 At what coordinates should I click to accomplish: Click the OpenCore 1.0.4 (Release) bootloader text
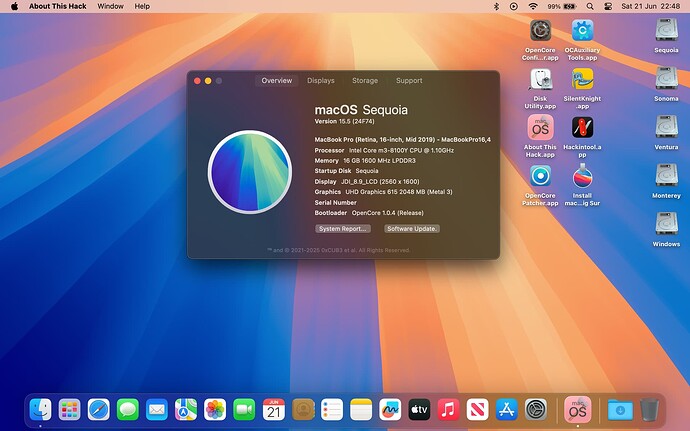388,213
